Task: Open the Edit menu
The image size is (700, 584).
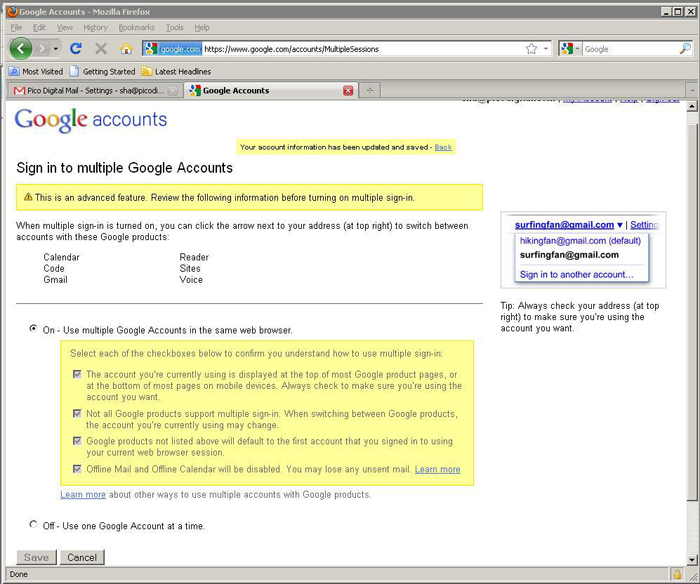Action: point(39,28)
